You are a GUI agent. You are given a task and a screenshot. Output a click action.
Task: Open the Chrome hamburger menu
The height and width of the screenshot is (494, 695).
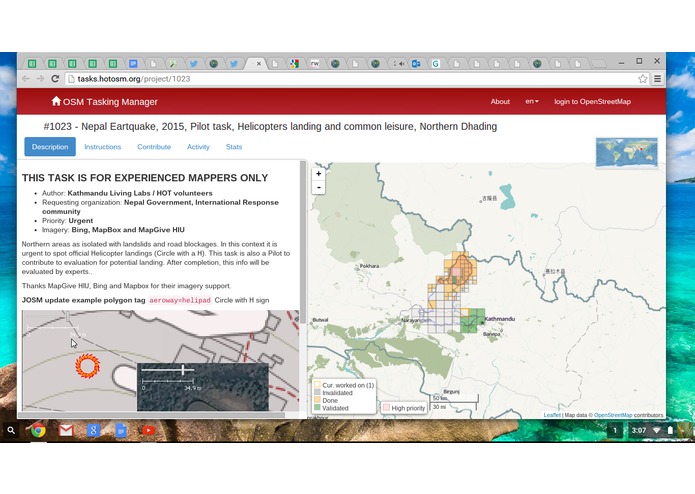pos(657,79)
